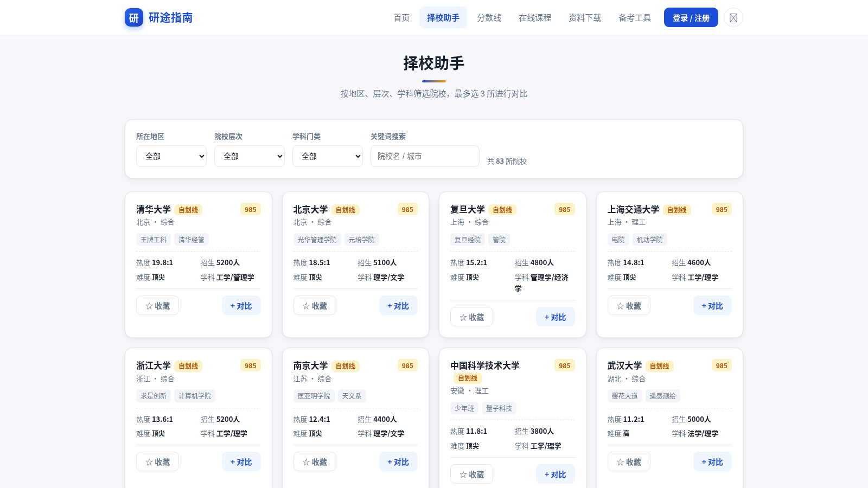Click the 元培学院 tag
The image size is (868, 488).
coord(362,240)
